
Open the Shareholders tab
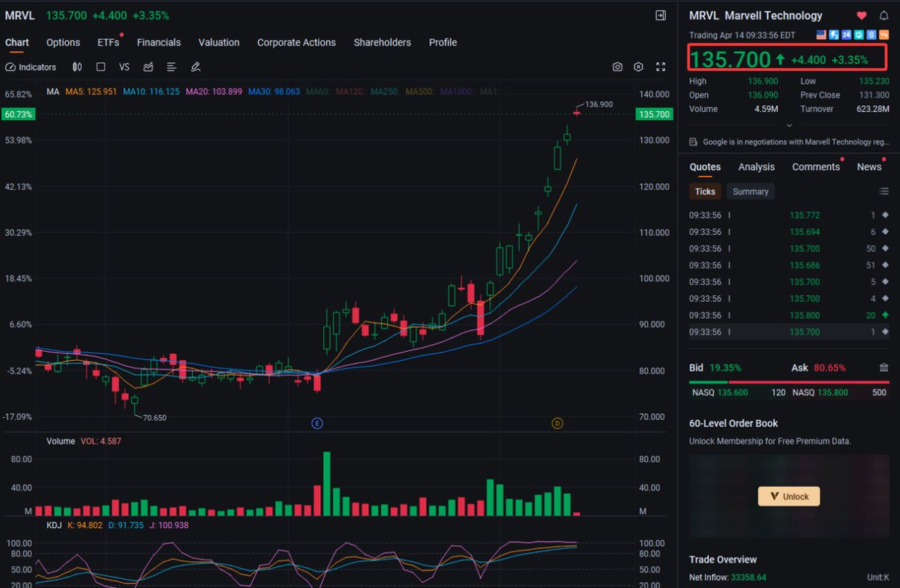coord(382,43)
